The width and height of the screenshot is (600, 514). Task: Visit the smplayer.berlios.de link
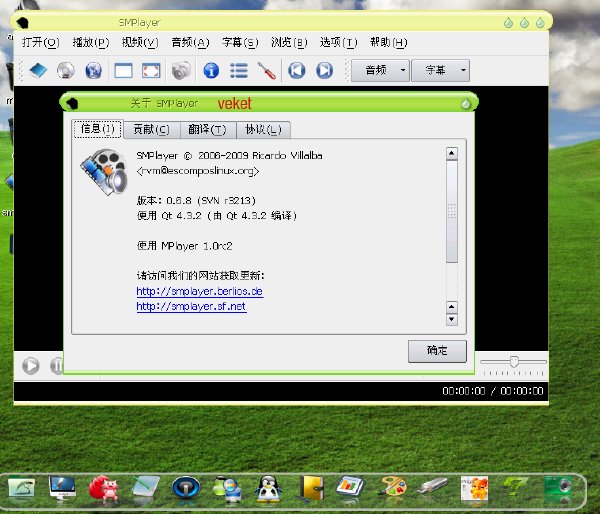199,291
